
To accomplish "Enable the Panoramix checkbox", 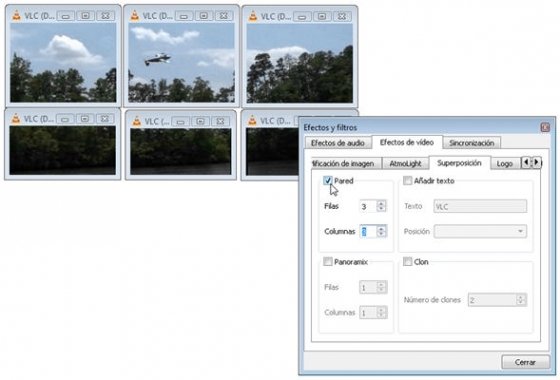I will point(328,262).
